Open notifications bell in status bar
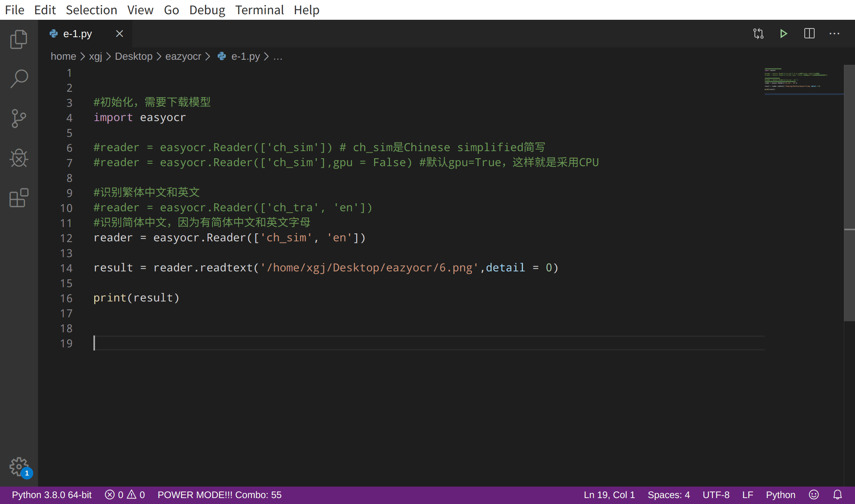This screenshot has height=504, width=855. tap(838, 495)
